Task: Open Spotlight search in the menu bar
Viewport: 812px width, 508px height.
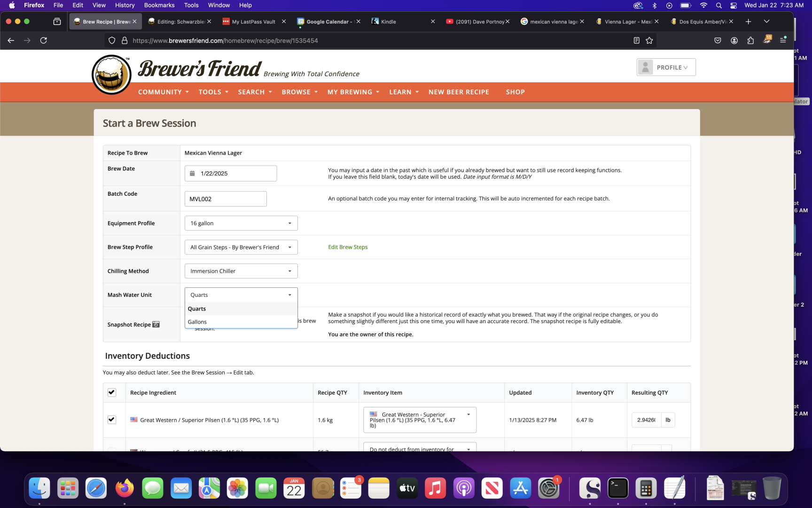Action: (718, 5)
